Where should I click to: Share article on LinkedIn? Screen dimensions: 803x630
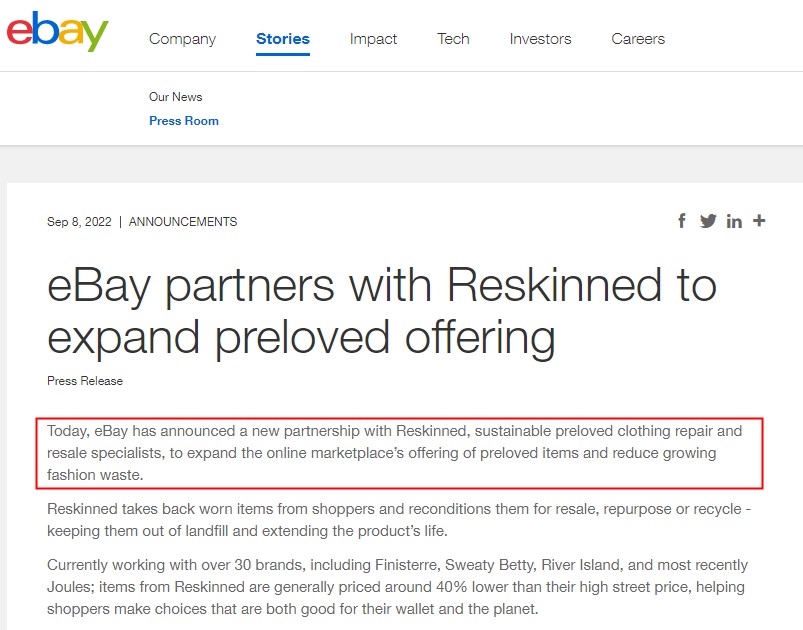(734, 221)
